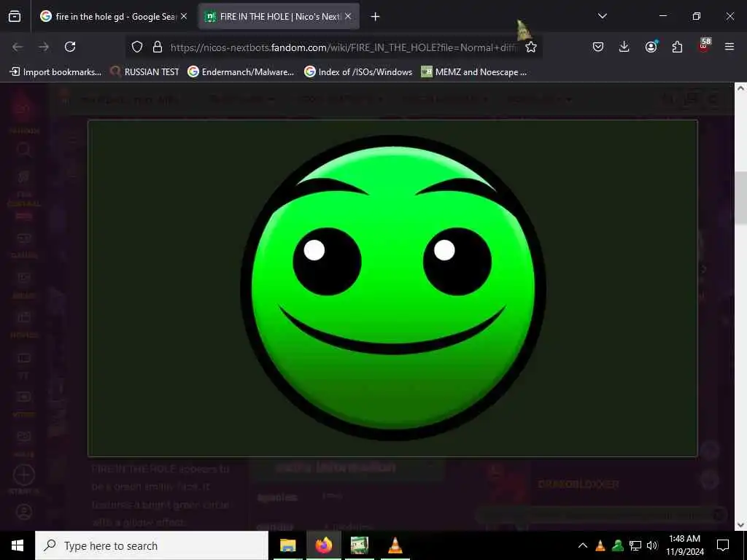Screen dimensions: 747x560
Task: Open Firefox account menu
Action: pyautogui.click(x=651, y=47)
